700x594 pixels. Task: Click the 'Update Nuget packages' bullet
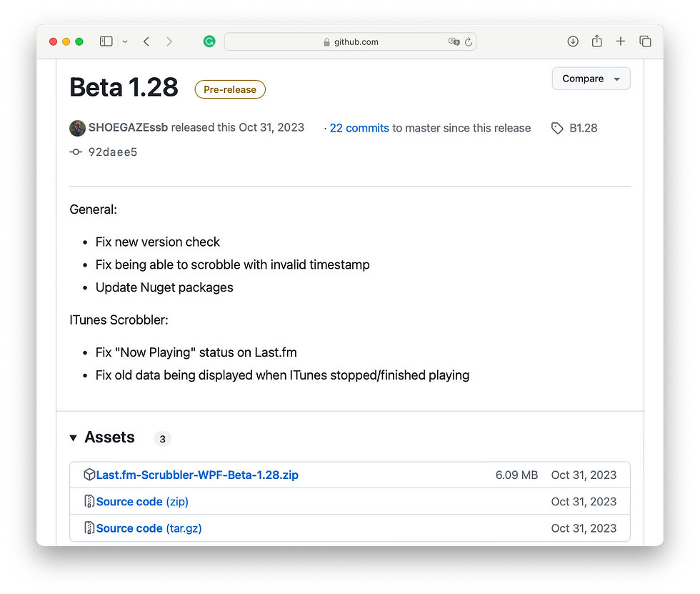pyautogui.click(x=164, y=287)
